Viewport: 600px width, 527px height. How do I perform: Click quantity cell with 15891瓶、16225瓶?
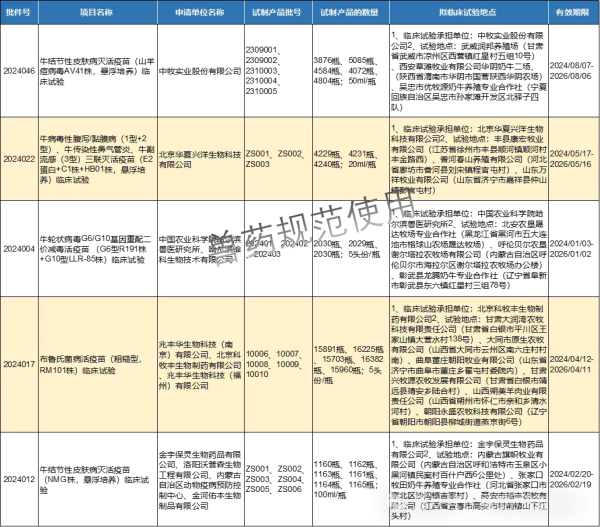coord(351,364)
